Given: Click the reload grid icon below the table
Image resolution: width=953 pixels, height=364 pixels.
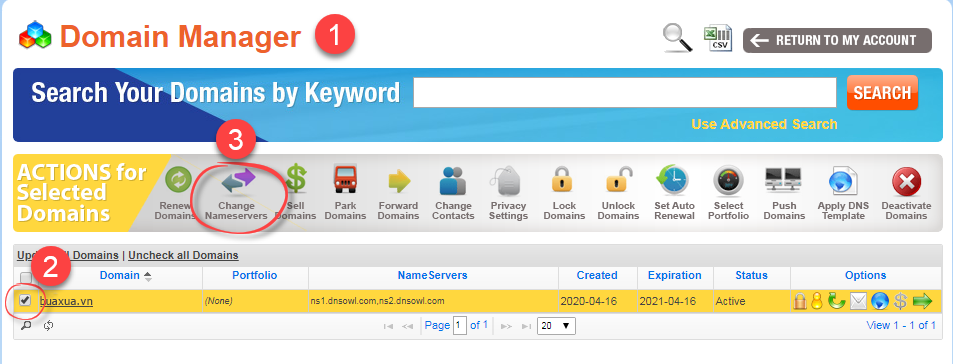Looking at the screenshot, I should pos(48,326).
